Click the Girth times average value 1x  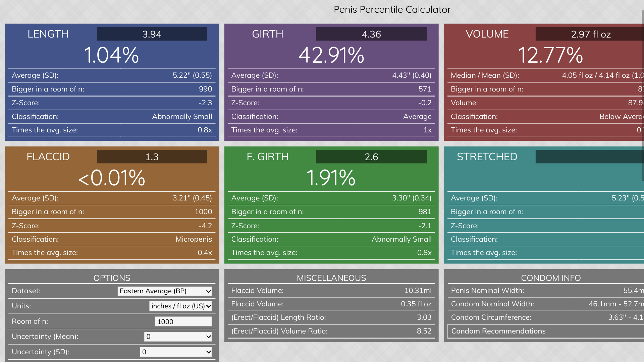coord(427,130)
